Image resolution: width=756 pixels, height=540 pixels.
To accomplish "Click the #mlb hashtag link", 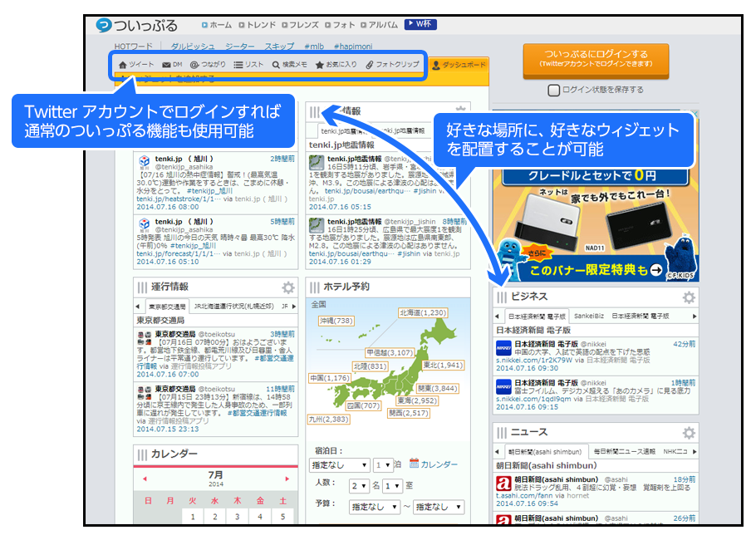I will tap(314, 47).
